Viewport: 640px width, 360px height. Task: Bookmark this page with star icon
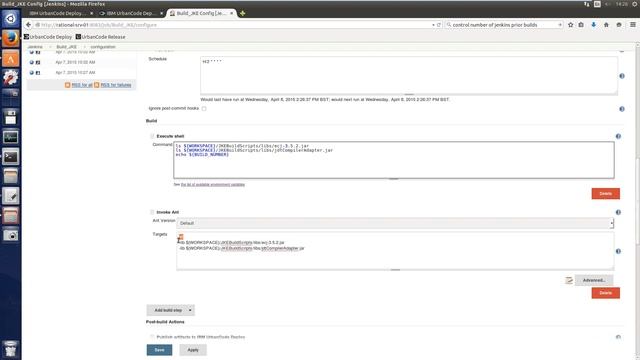click(571, 25)
